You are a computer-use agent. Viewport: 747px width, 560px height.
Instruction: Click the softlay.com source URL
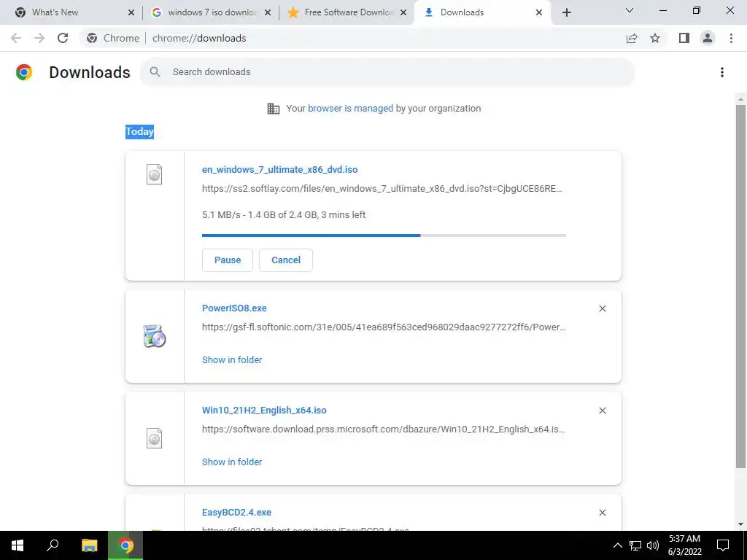coord(382,189)
